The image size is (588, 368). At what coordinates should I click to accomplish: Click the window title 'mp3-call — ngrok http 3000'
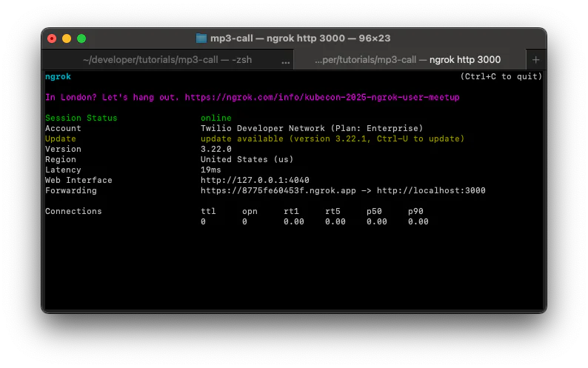point(301,39)
